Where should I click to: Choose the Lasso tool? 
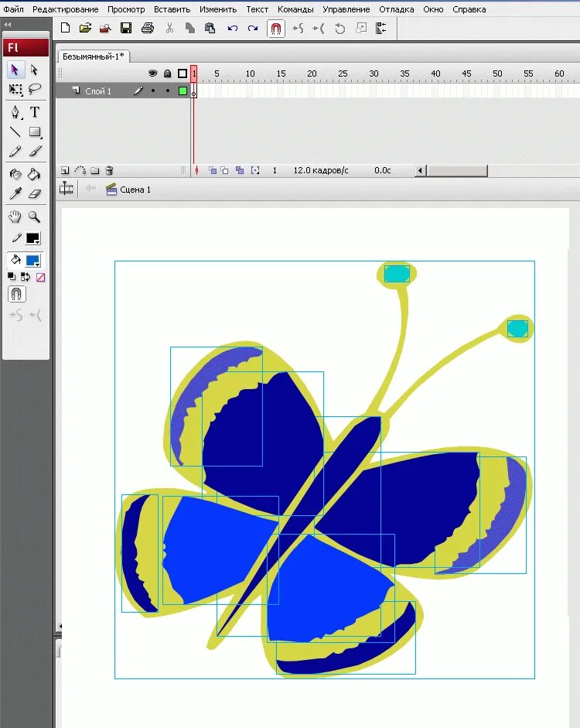pyautogui.click(x=34, y=89)
